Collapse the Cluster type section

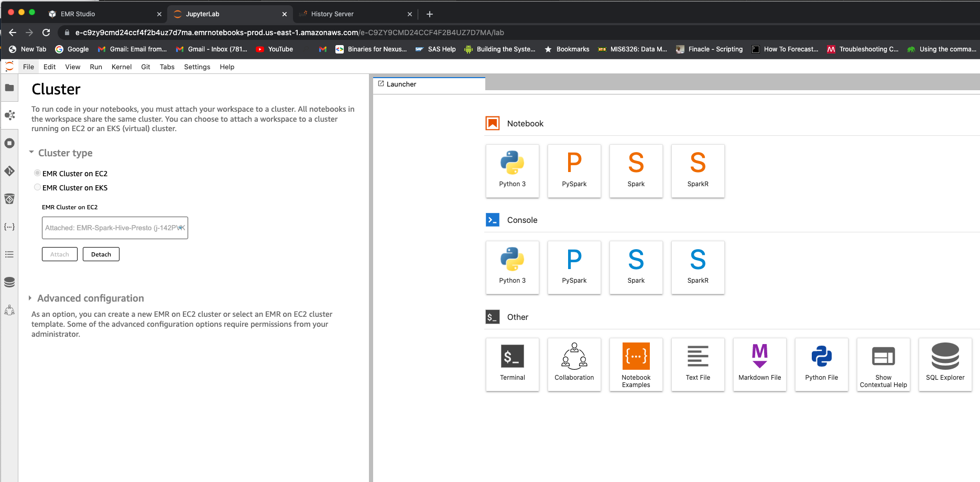(x=31, y=152)
